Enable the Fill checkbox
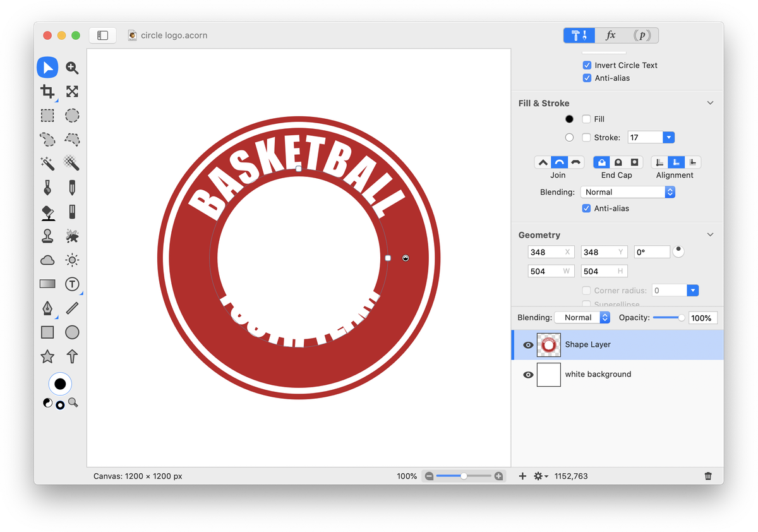758x532 pixels. click(x=586, y=119)
